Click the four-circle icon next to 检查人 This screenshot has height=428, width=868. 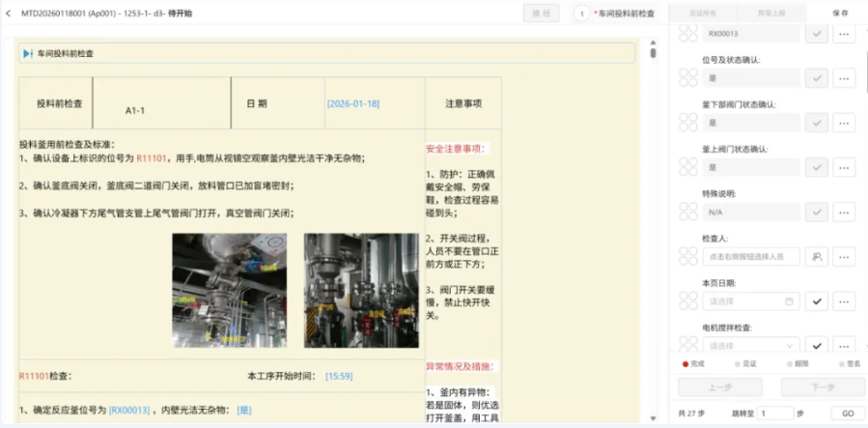[687, 256]
